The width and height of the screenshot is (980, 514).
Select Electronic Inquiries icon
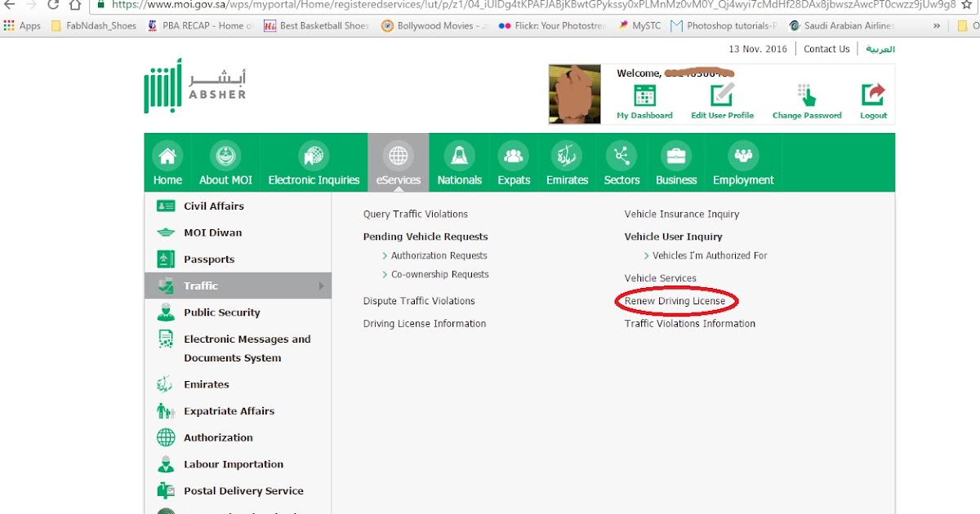(314, 155)
